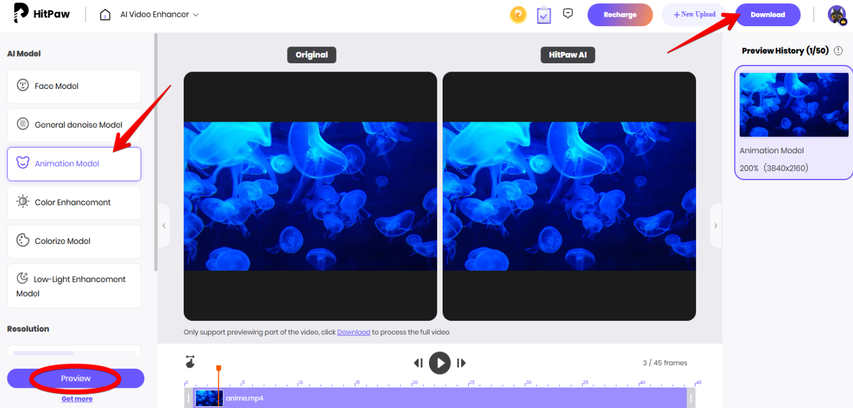This screenshot has width=853, height=408.
Task: Select the Animation Model option
Action: click(74, 164)
